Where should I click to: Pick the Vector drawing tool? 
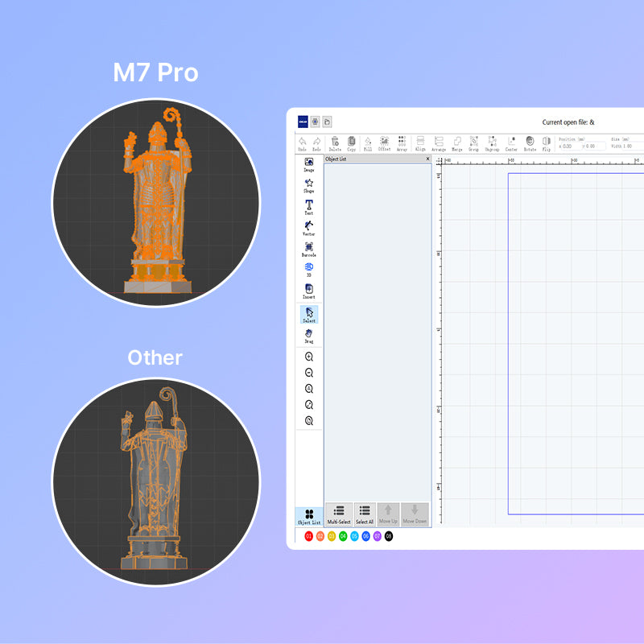pos(309,227)
